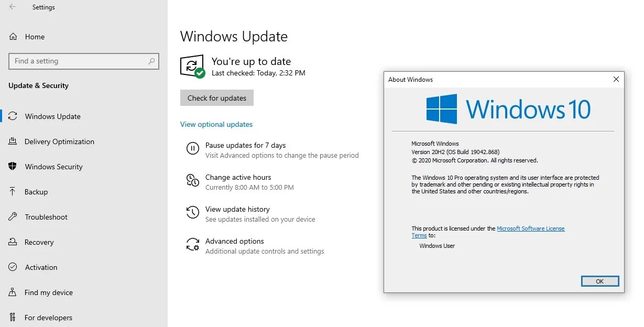
Task: Click the "Version 20H2 (OS Build 19042.868)" text
Action: [455, 152]
